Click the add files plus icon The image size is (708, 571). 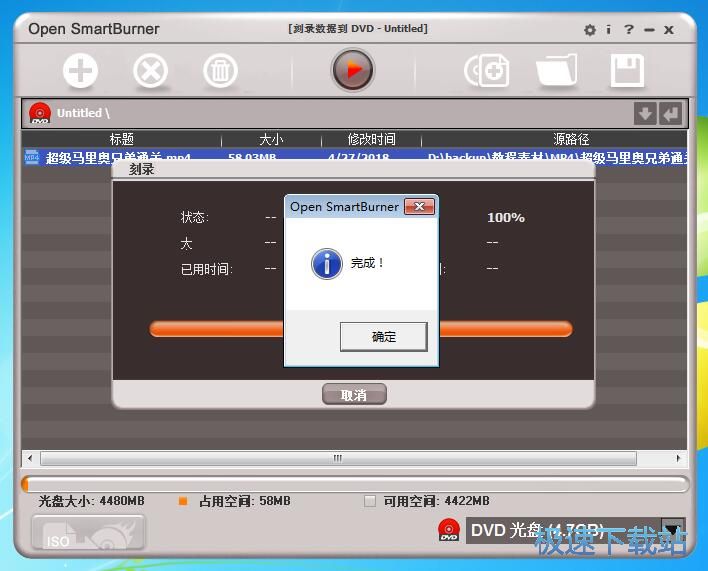[x=80, y=71]
